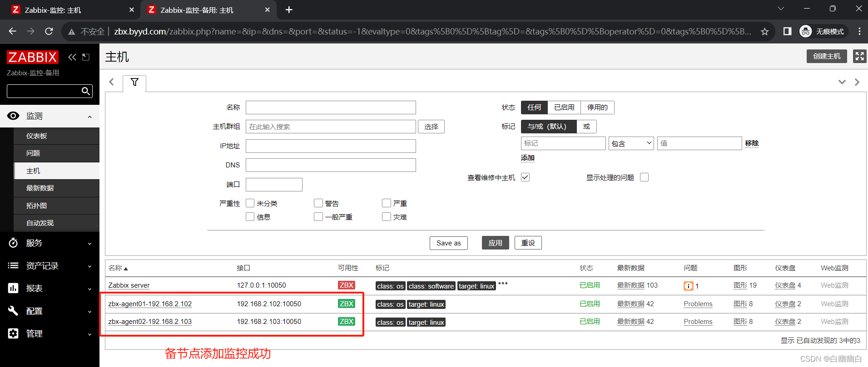Expand the 报表 menu section
This screenshot has height=367, width=868.
click(89, 289)
